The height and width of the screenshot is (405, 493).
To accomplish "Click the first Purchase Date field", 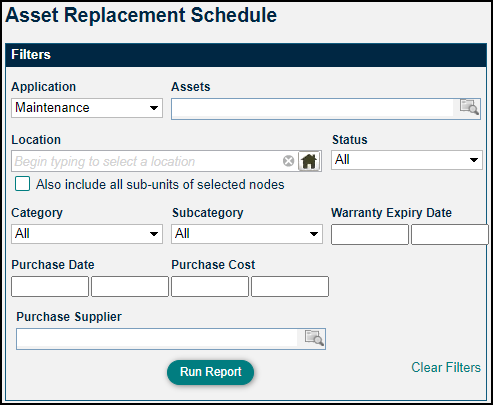I will (x=50, y=286).
